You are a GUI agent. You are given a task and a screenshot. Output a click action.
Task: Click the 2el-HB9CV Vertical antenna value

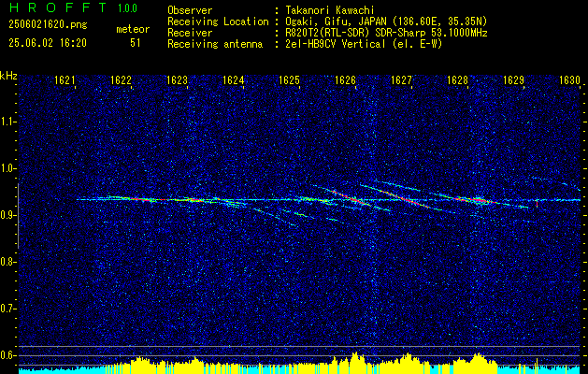pos(365,44)
